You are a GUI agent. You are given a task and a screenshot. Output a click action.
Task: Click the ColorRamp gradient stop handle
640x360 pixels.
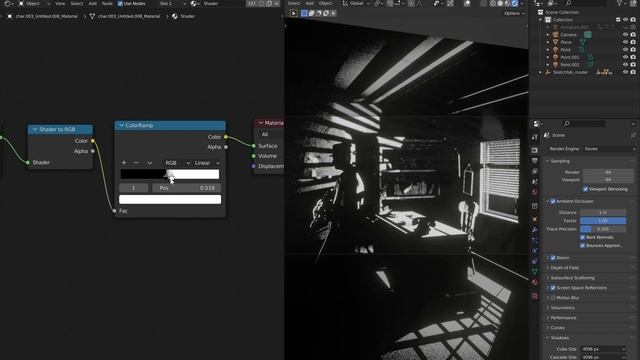[x=171, y=175]
